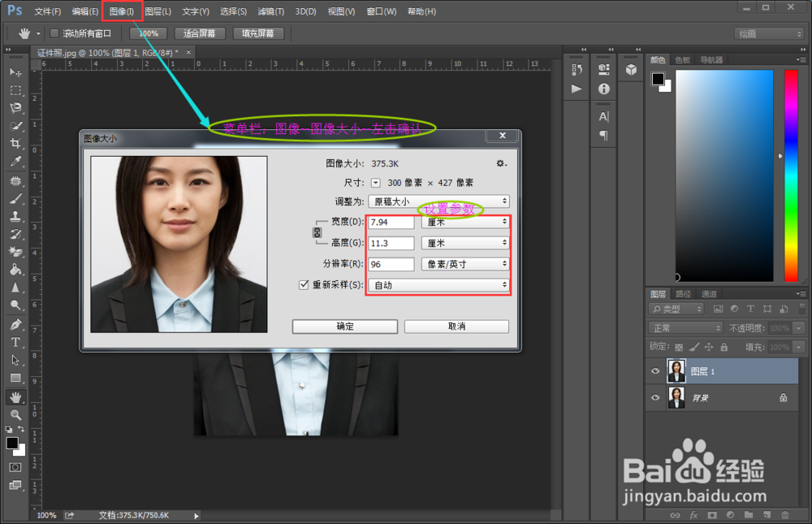The image size is (812, 524).
Task: Open the width unit dropdown
Action: click(x=465, y=222)
